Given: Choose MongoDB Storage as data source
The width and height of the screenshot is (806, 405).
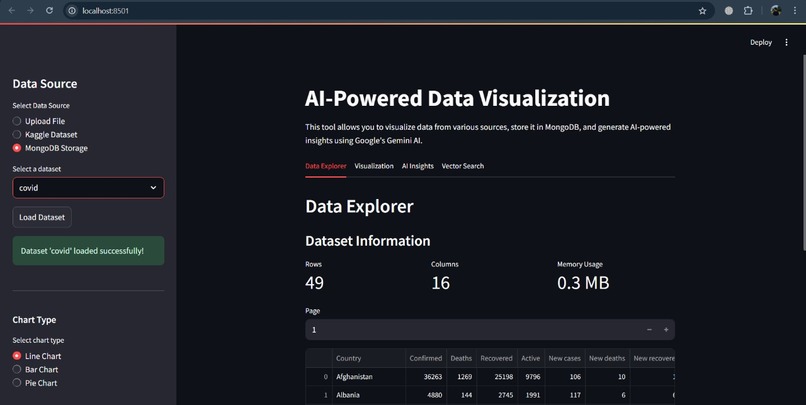Looking at the screenshot, I should pyautogui.click(x=50, y=148).
